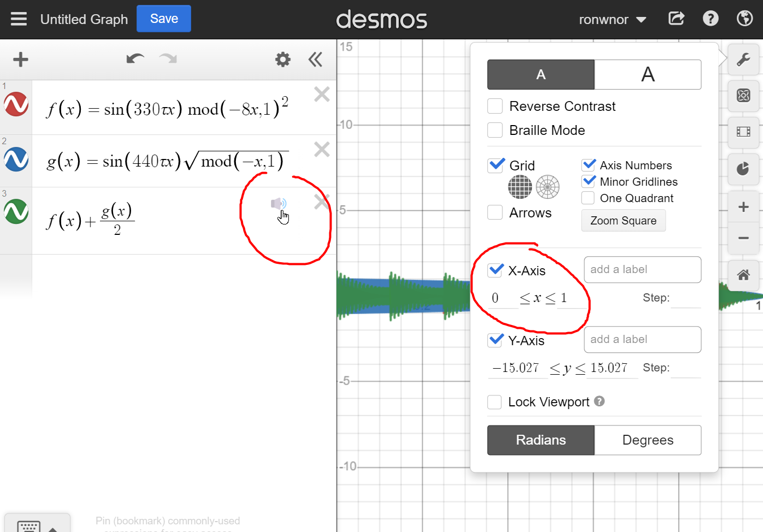Toggle visibility of red f(x) expression
Image resolution: width=763 pixels, height=532 pixels.
click(x=16, y=104)
